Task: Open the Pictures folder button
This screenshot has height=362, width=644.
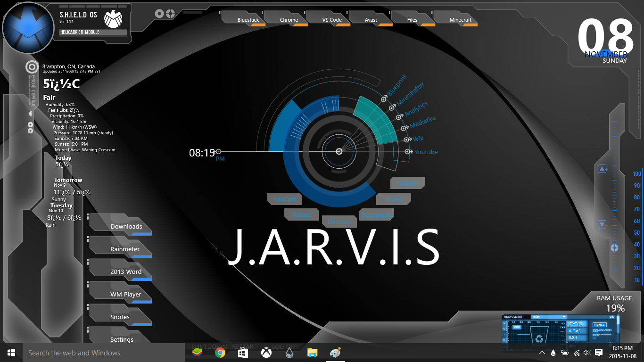Action: (x=408, y=183)
